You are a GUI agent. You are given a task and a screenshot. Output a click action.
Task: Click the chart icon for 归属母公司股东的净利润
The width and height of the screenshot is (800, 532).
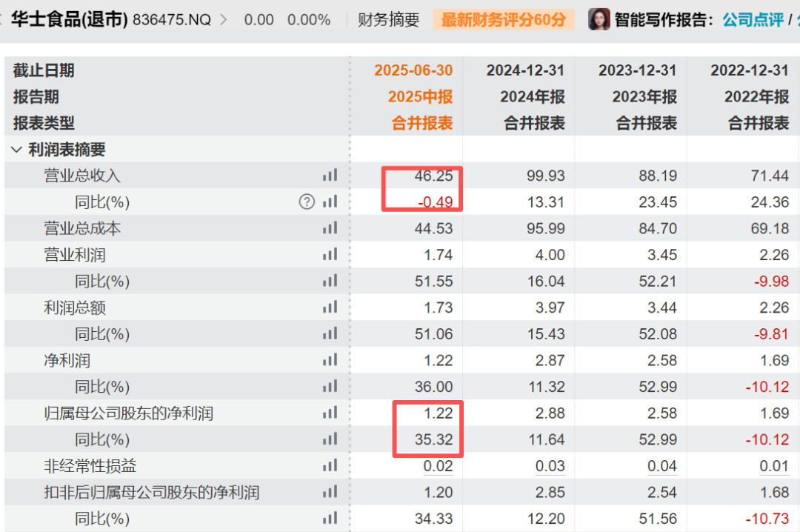[330, 413]
